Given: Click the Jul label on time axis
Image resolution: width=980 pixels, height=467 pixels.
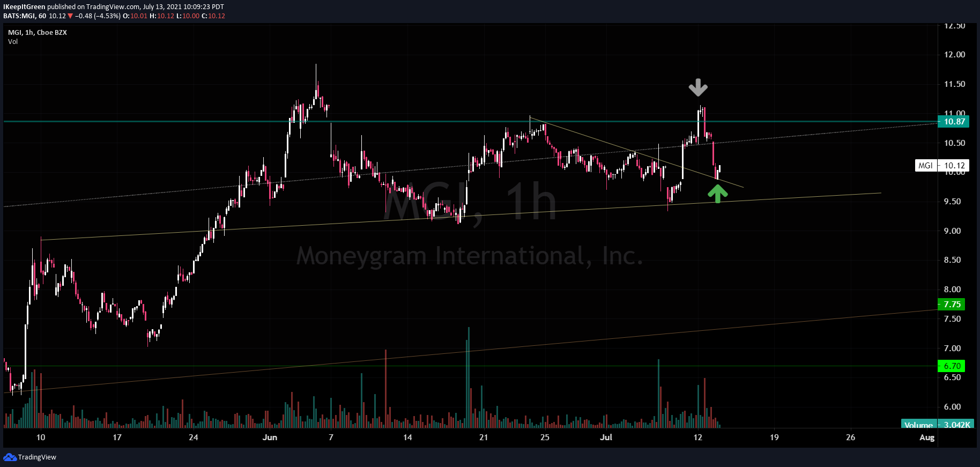Looking at the screenshot, I should click(x=606, y=438).
